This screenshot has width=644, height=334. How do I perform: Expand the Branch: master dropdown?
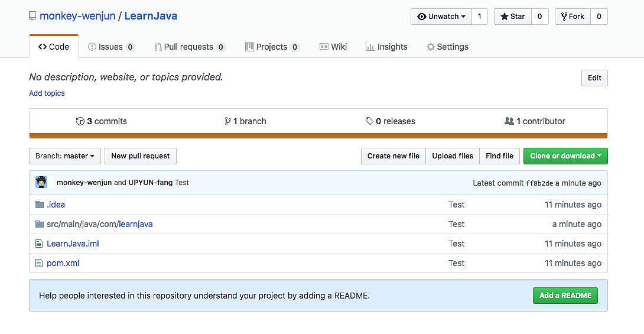(x=65, y=156)
